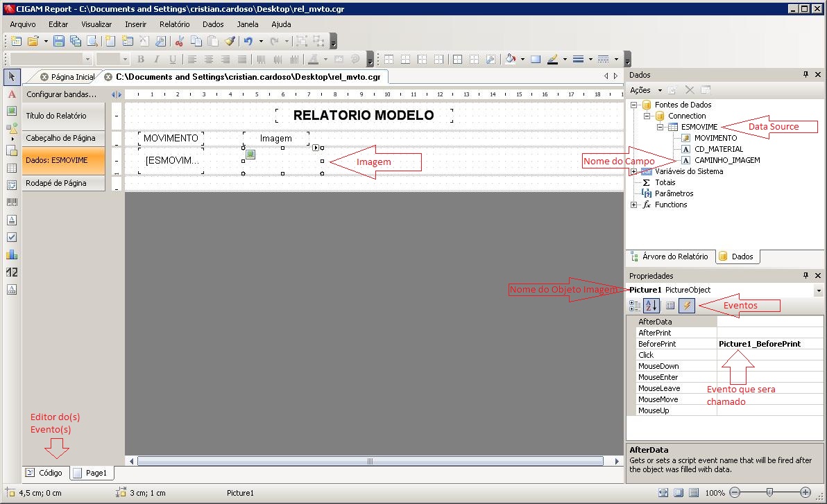Select the barcode object tool
This screenshot has width=827, height=504.
(x=12, y=202)
